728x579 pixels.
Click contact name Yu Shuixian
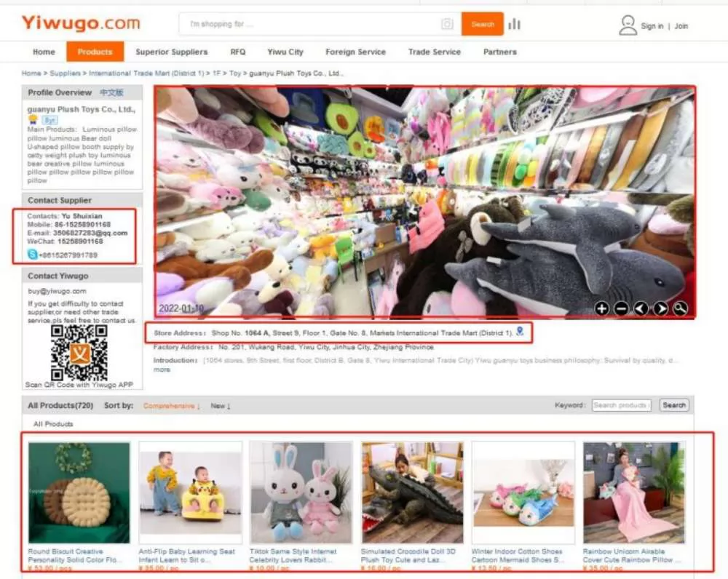[x=82, y=216]
